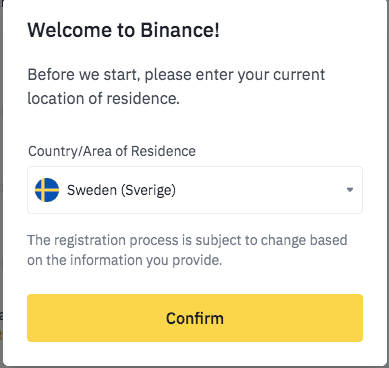The image size is (389, 368).
Task: Click the dropdown caret arrow icon
Action: pos(350,190)
